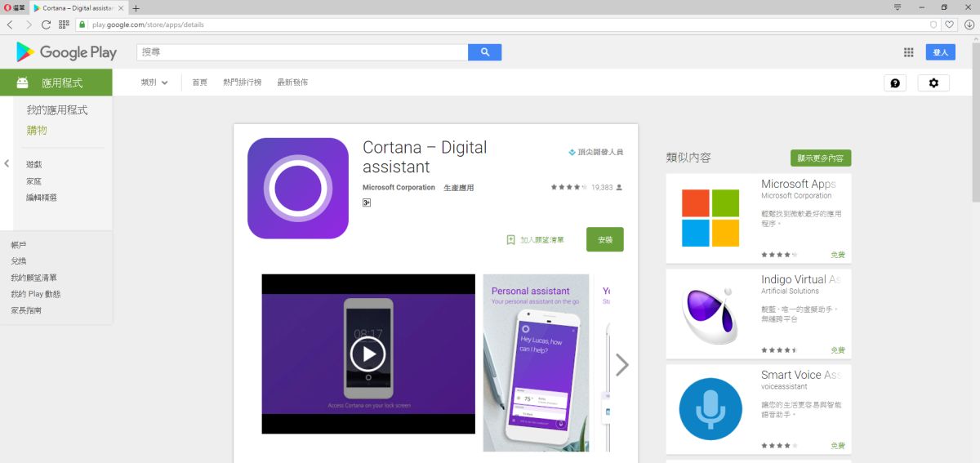The height and width of the screenshot is (463, 980).
Task: Open the Personal assistant screenshot
Action: [536, 363]
